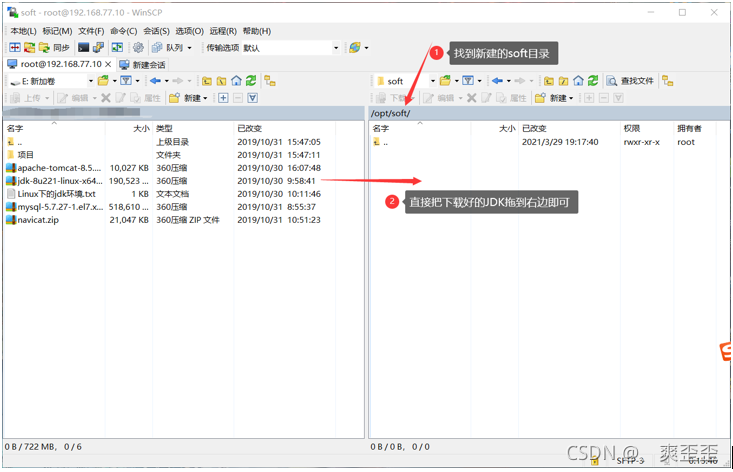Go to local root directory icon
This screenshot has width=733, height=472.
(222, 81)
